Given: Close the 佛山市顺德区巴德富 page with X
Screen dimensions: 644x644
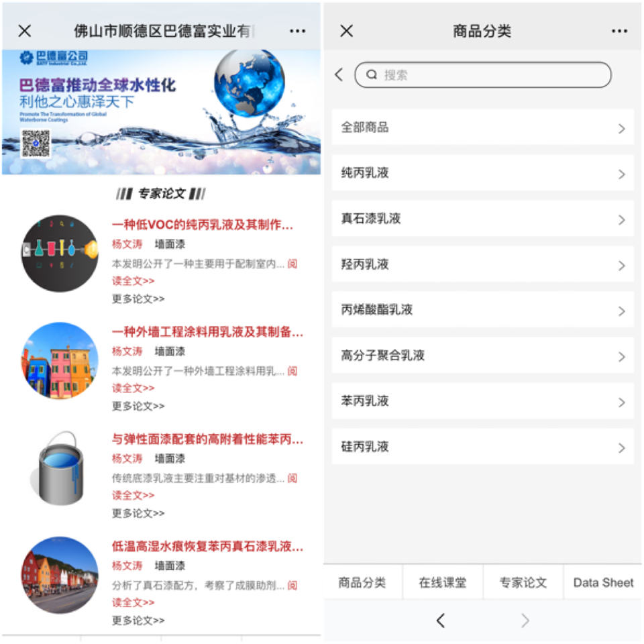Looking at the screenshot, I should coord(25,31).
